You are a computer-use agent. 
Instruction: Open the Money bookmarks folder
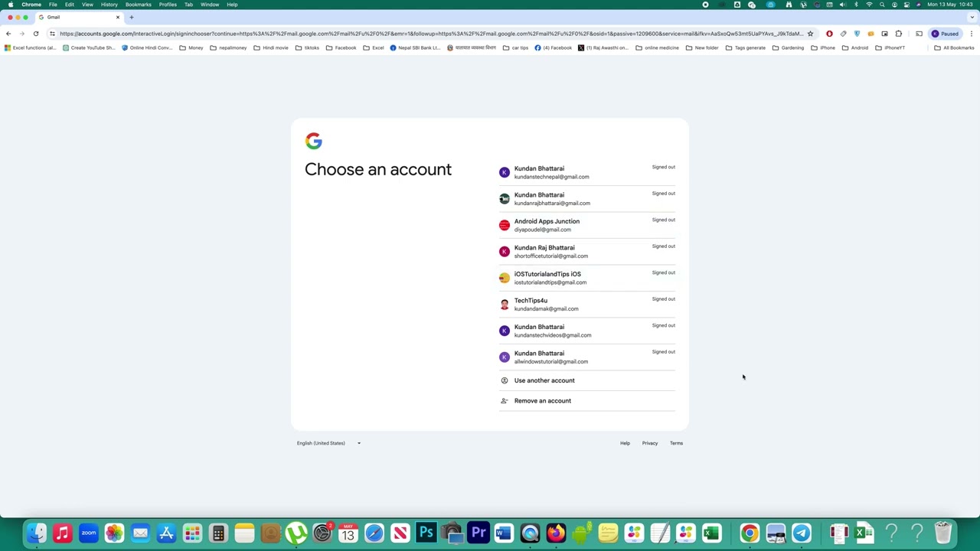click(x=191, y=47)
